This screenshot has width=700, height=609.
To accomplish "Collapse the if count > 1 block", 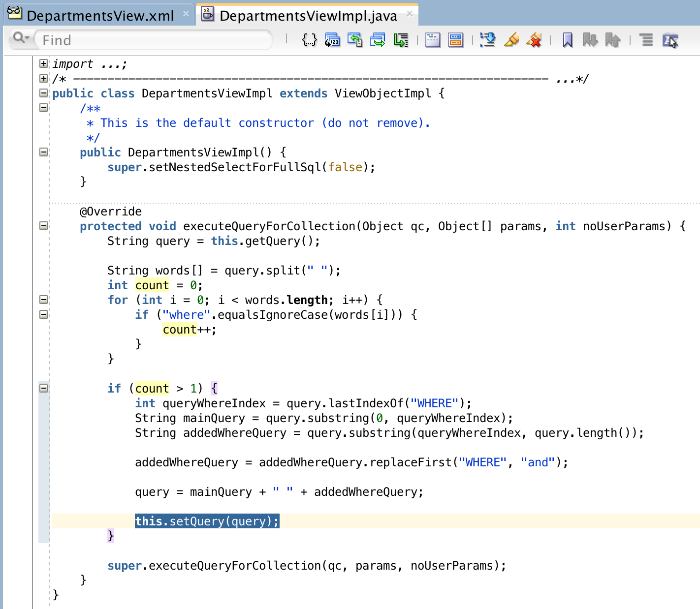I will pos(44,388).
